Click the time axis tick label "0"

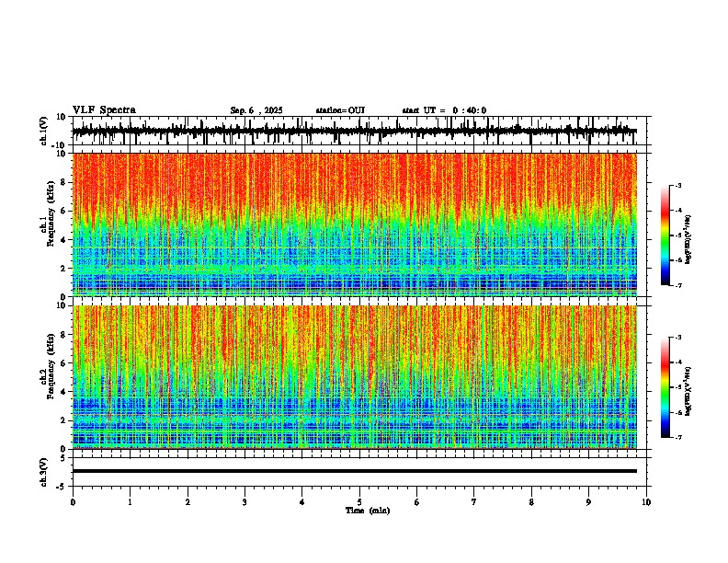(73, 502)
